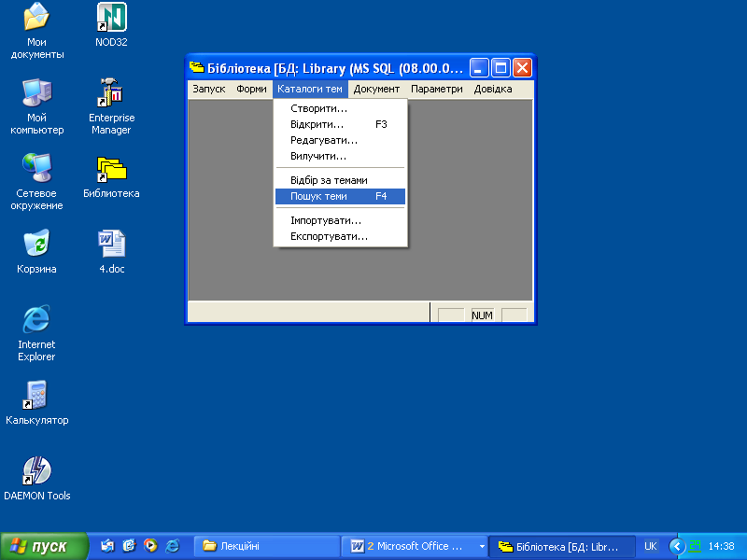The width and height of the screenshot is (747, 560).
Task: Launch Internet Explorer desktop icon
Action: (36, 333)
